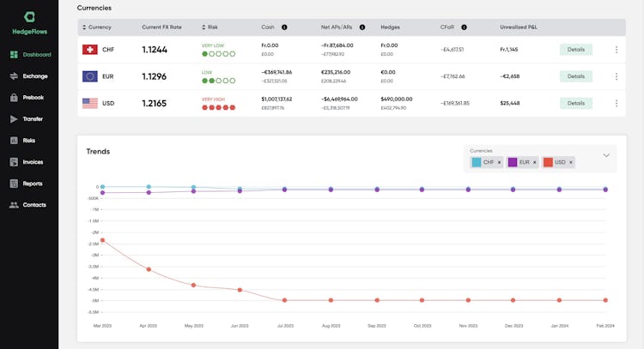The width and height of the screenshot is (644, 349).
Task: Click the CHF cyan data point for Mar 2023
Action: tap(103, 187)
